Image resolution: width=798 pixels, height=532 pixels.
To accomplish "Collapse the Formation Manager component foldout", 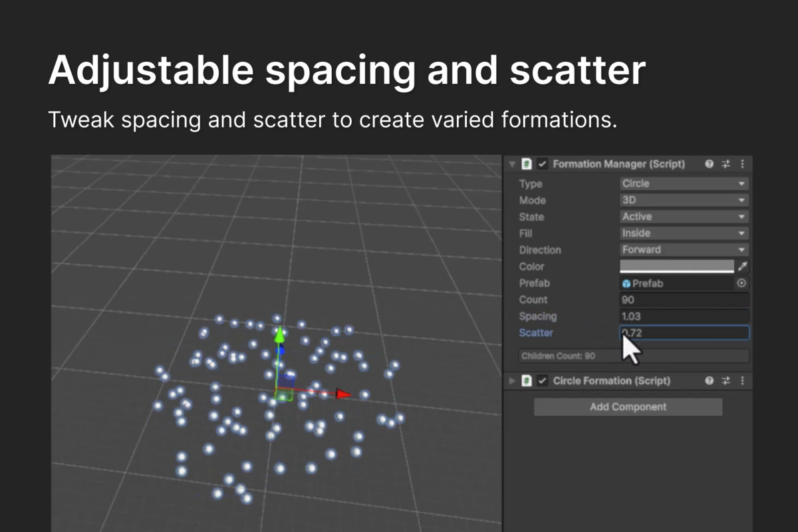I will (512, 164).
